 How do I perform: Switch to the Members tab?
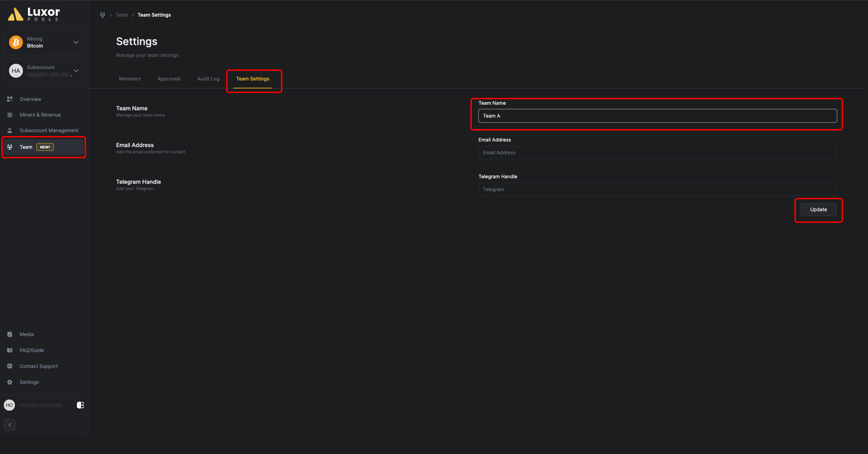pyautogui.click(x=130, y=79)
